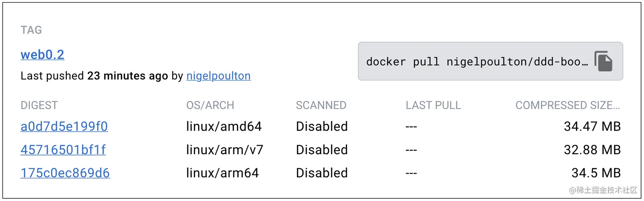Viewport: 644px width, 201px height.
Task: Click the TAG section label
Action: click(x=31, y=30)
